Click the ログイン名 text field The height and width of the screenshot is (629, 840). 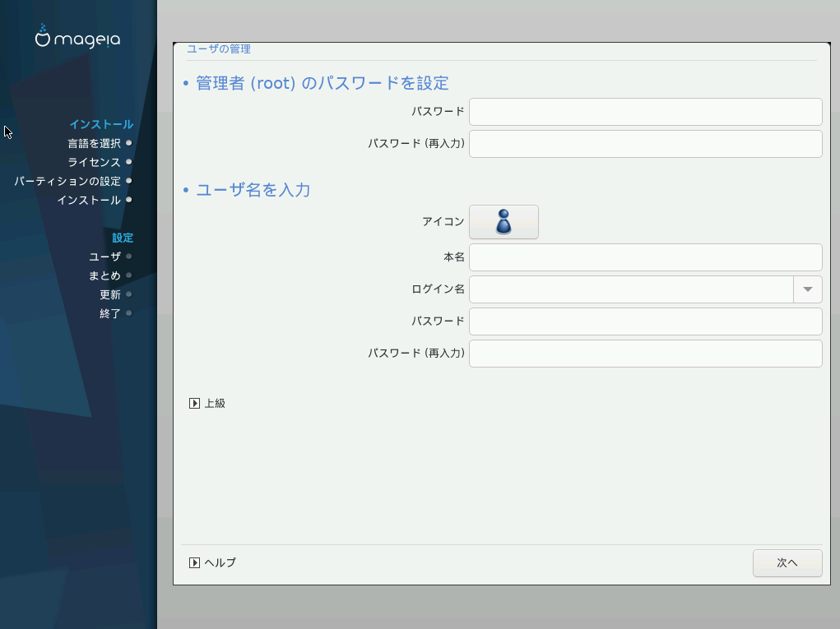631,289
